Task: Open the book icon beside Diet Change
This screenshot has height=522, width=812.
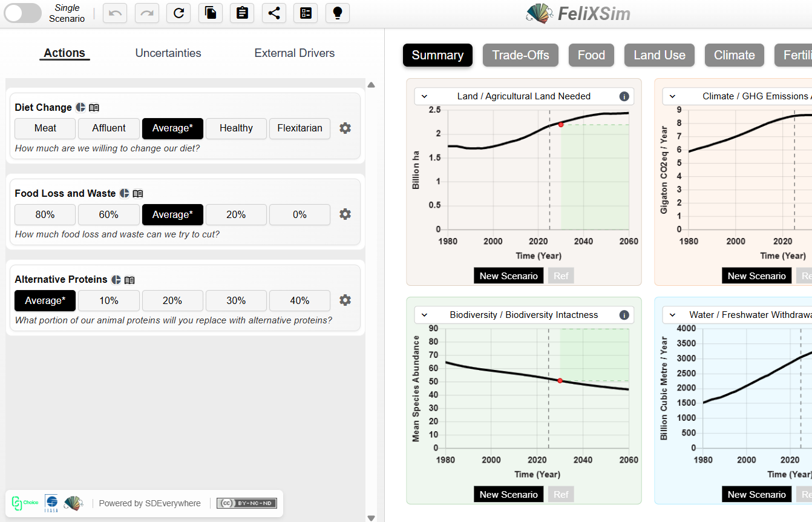Action: point(94,108)
